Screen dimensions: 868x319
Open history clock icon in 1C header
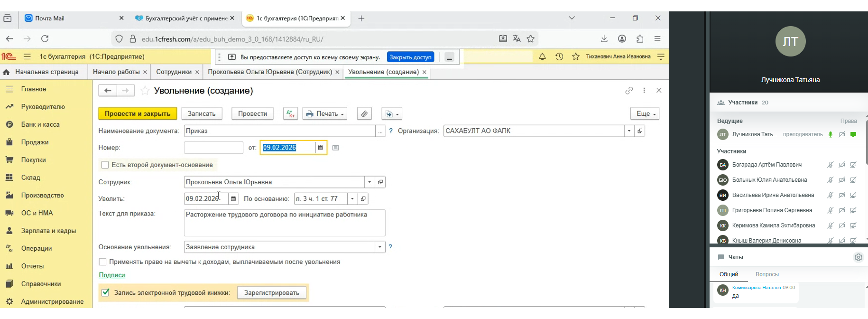point(559,56)
